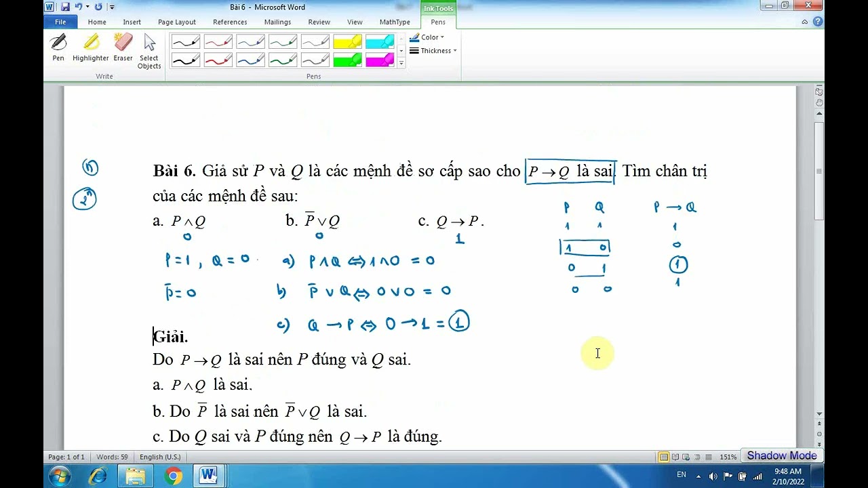Select the Eraser tool
This screenshot has width=868, height=488.
tap(123, 47)
